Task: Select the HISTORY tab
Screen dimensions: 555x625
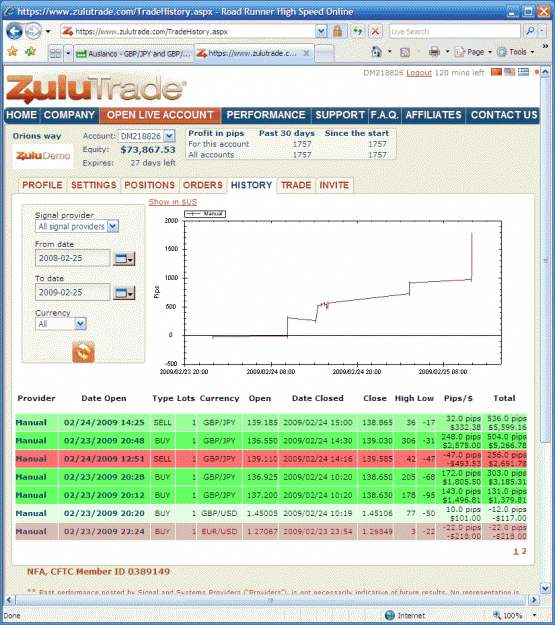Action: (x=252, y=185)
